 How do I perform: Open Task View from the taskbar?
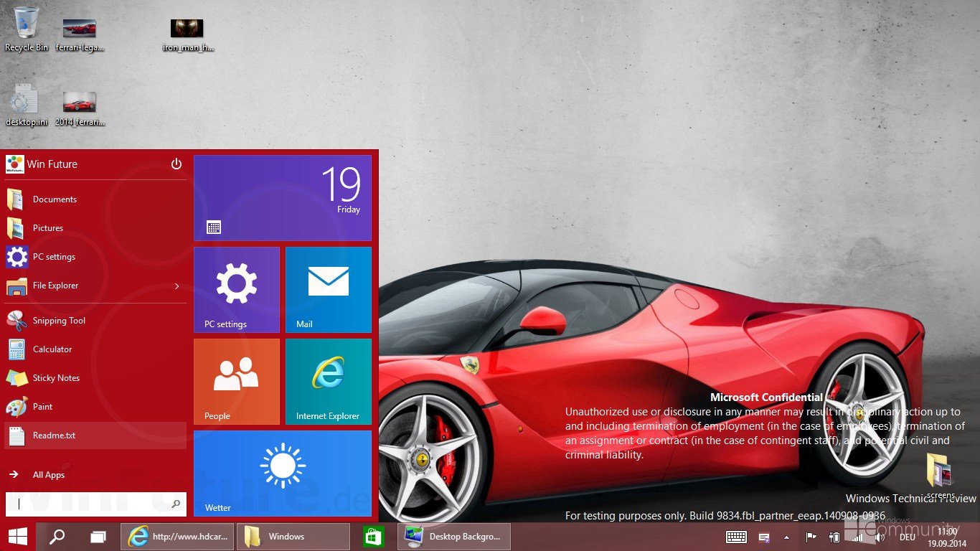tap(98, 537)
